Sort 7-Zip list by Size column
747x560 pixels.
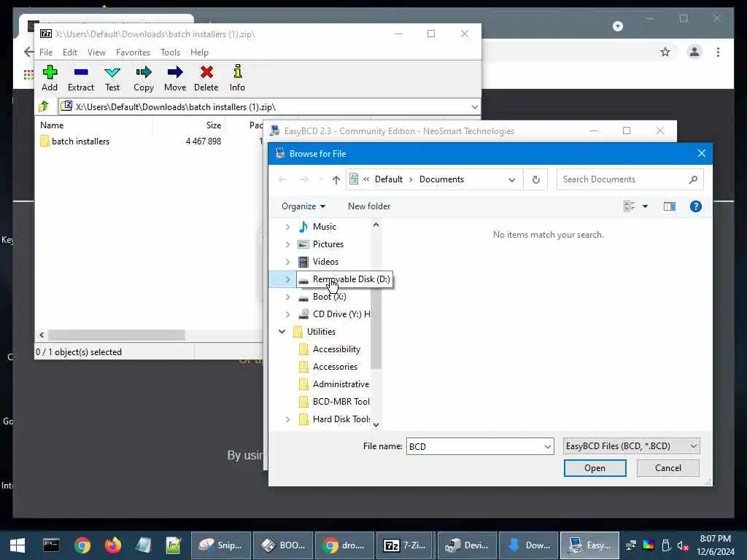click(x=214, y=125)
